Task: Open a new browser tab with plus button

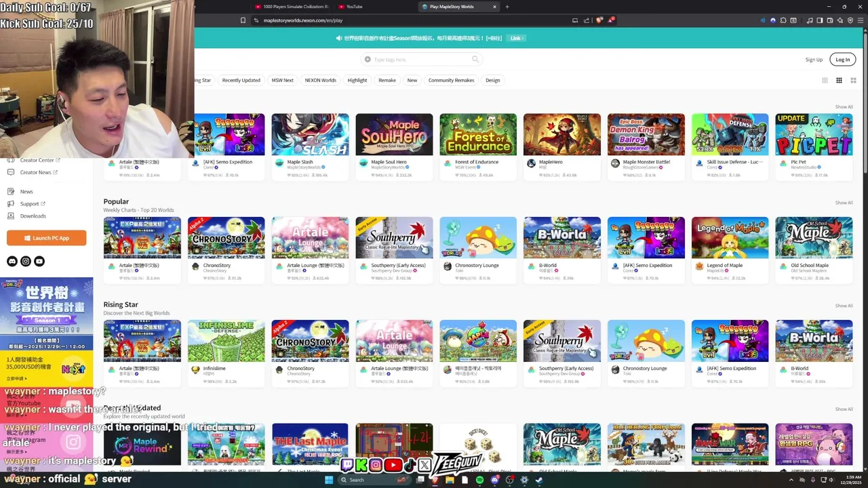Action: (507, 7)
